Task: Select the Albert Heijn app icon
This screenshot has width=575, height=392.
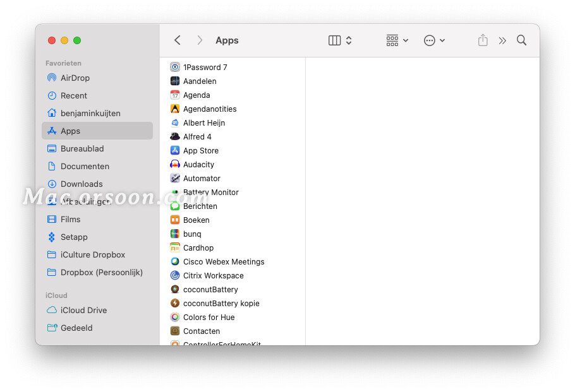Action: click(175, 122)
